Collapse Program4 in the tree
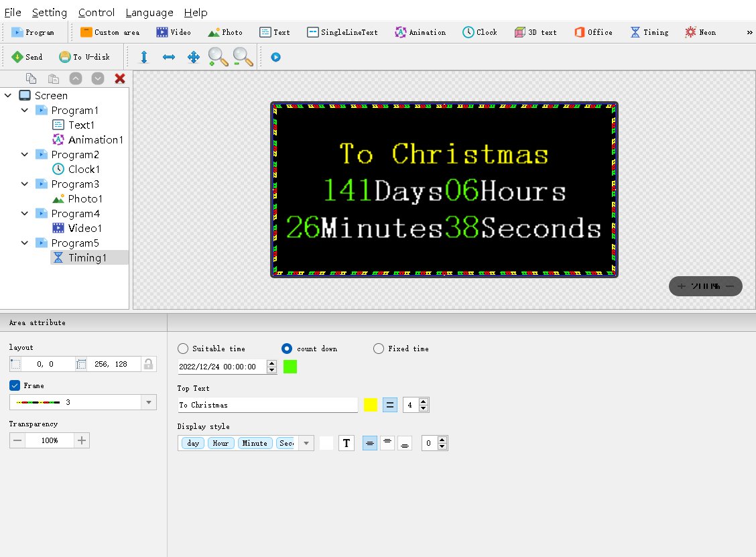 (25, 213)
